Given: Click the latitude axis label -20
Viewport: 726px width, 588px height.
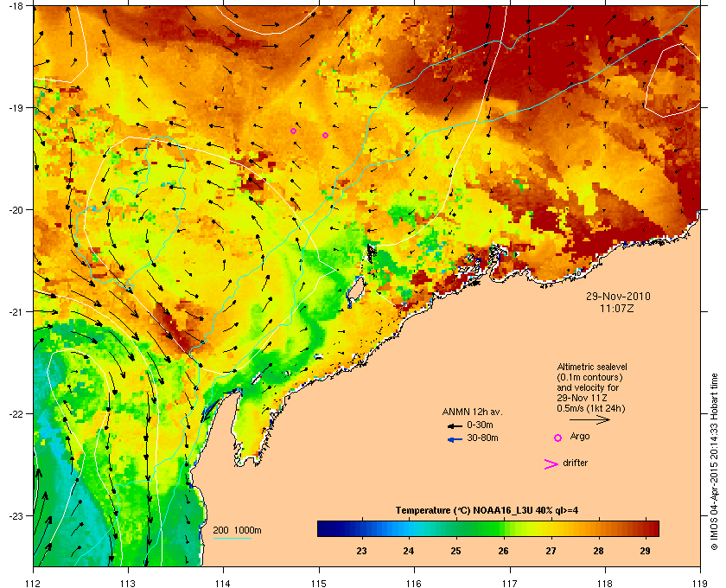Looking at the screenshot, I should tap(16, 209).
